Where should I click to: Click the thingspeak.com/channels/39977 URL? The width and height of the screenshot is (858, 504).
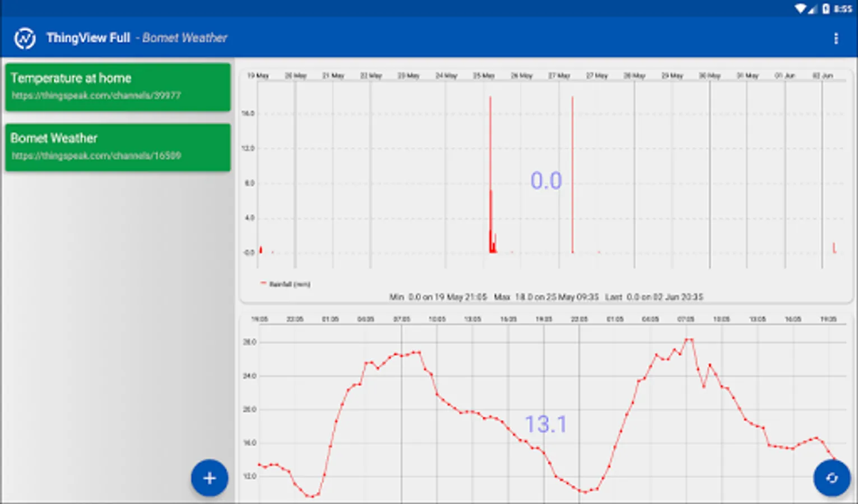click(x=96, y=96)
